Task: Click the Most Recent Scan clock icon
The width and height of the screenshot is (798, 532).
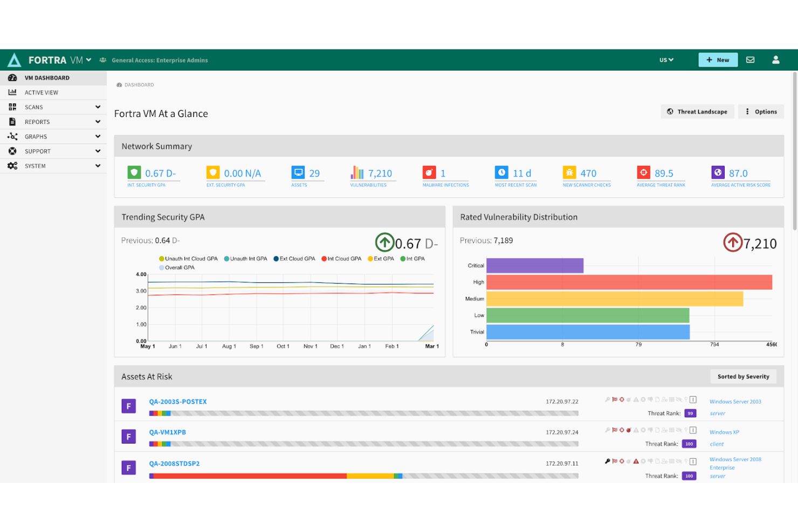Action: pyautogui.click(x=501, y=172)
